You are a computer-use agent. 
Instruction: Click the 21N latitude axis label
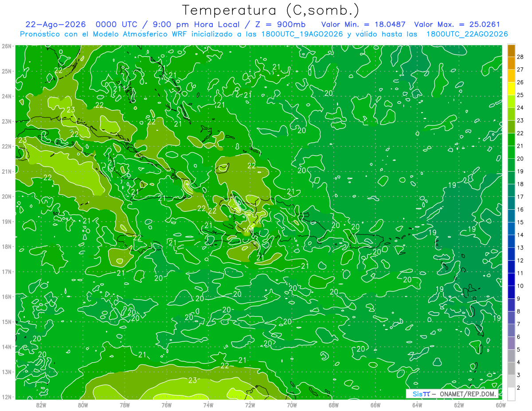tap(6, 172)
